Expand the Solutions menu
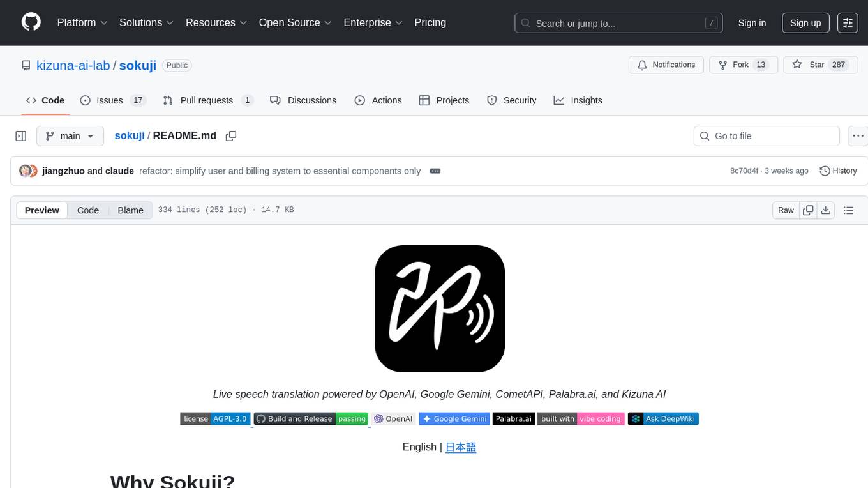Image resolution: width=868 pixels, height=488 pixels. (x=146, y=22)
